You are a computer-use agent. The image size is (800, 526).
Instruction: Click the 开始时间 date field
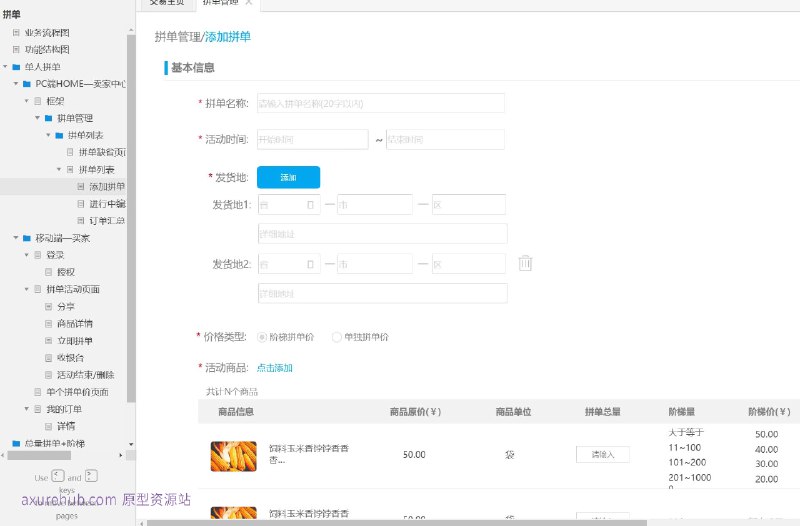[312, 139]
